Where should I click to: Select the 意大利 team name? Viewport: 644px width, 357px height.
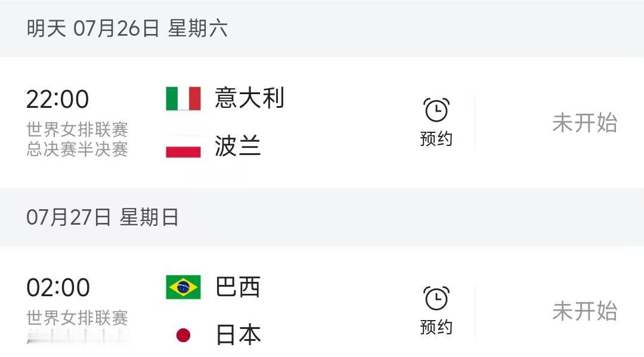tap(249, 98)
